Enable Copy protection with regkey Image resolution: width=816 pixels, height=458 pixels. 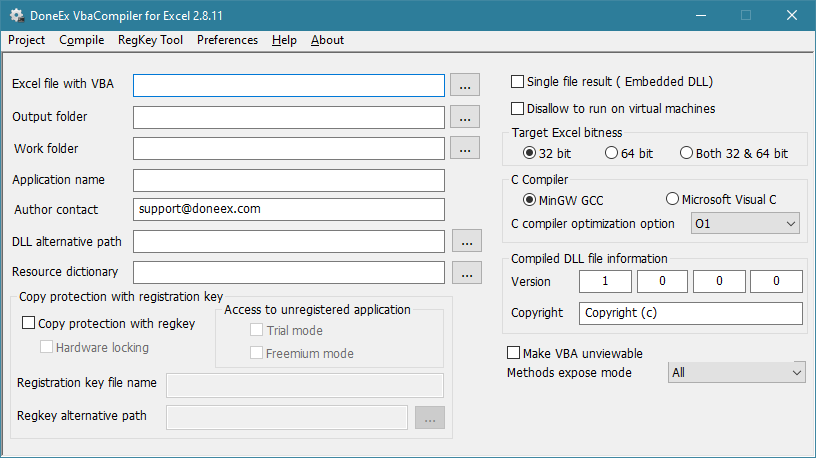pyautogui.click(x=28, y=323)
